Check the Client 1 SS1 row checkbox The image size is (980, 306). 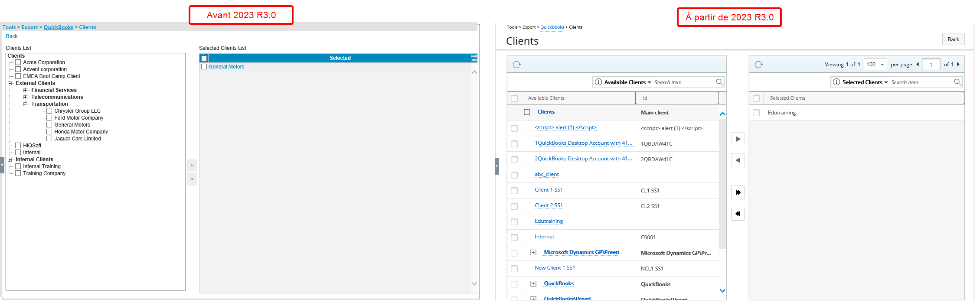coord(514,191)
